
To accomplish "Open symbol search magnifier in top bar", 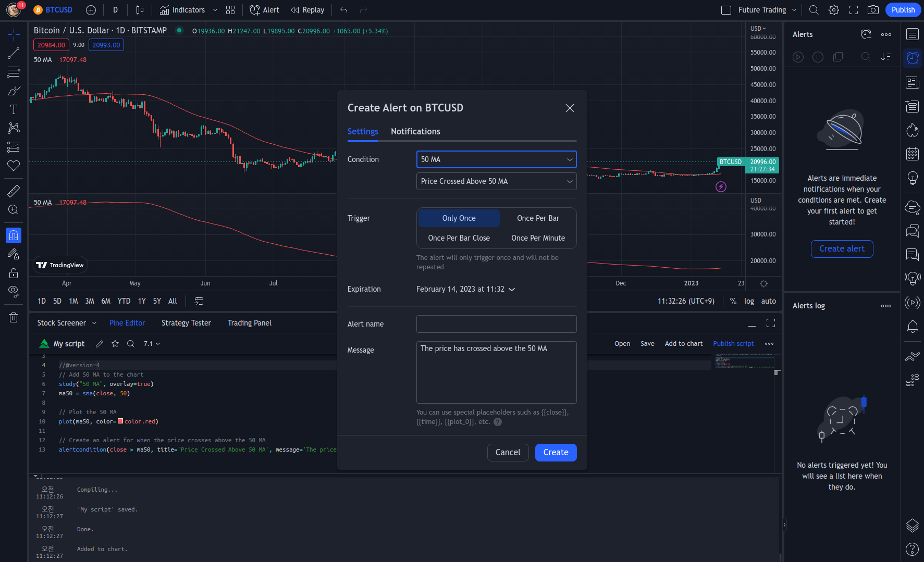I will [x=814, y=10].
